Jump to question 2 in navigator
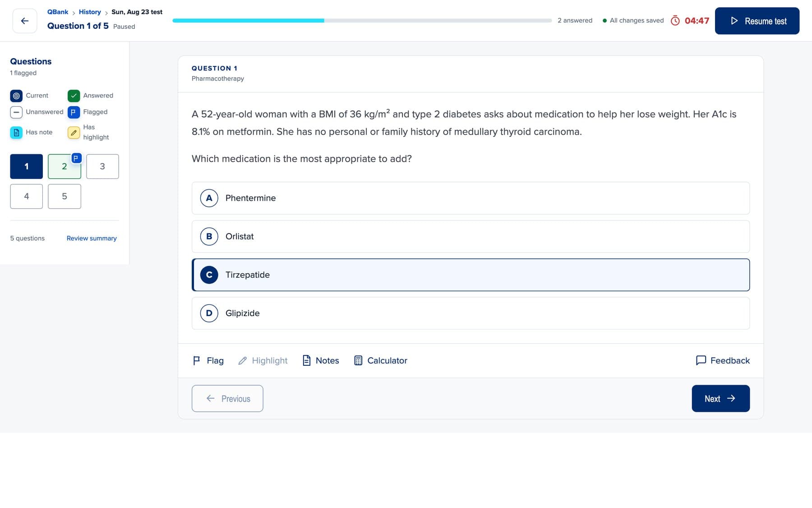This screenshot has width=812, height=508. click(65, 167)
